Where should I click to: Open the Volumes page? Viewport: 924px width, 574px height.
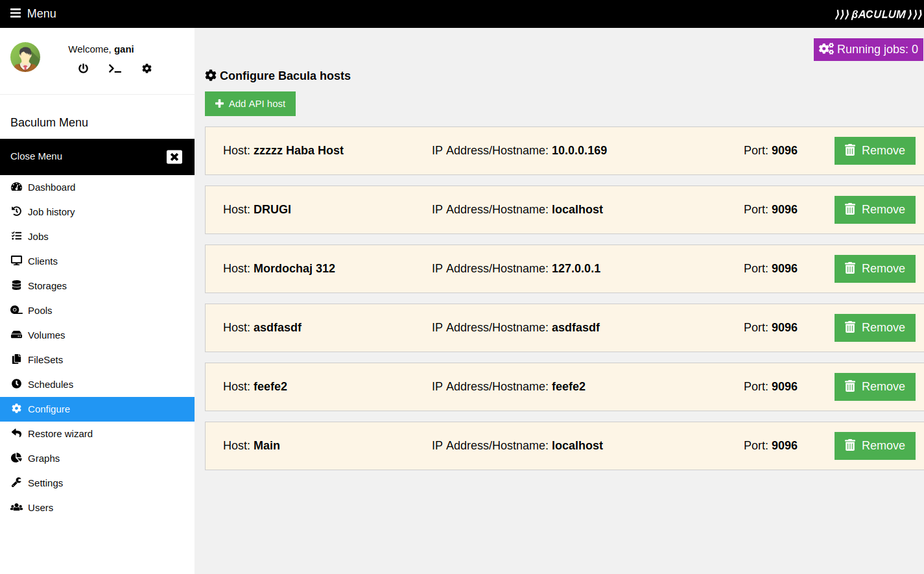click(97, 335)
